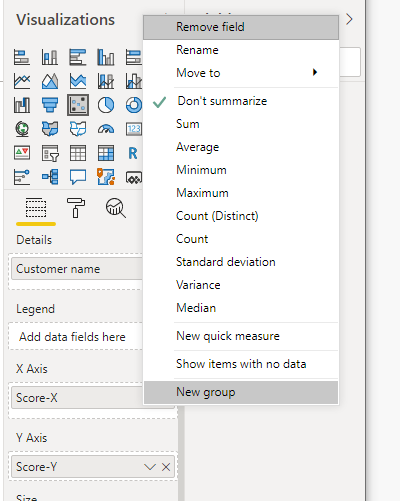Select the Donut chart visual
This screenshot has height=501, width=400.
tap(134, 105)
